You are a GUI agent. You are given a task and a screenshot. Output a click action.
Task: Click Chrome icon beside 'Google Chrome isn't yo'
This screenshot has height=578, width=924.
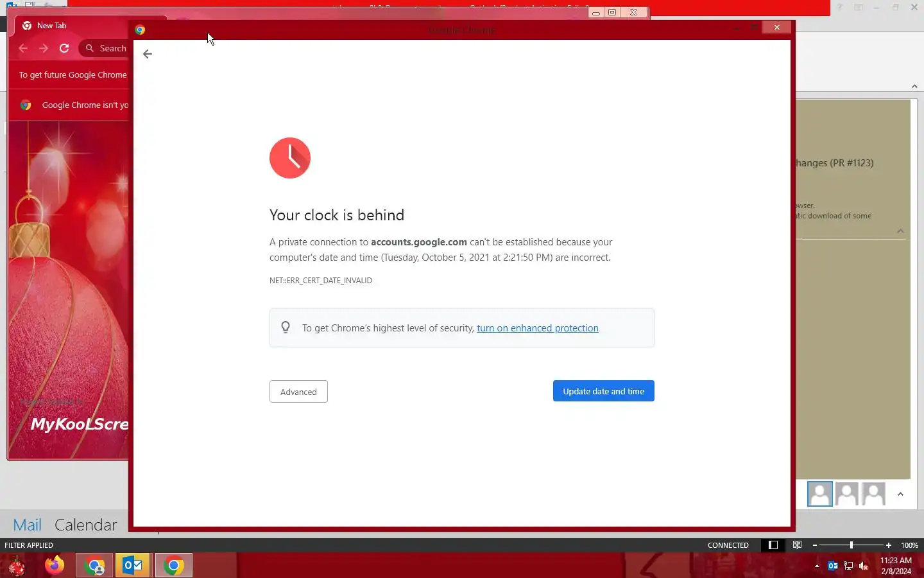[26, 105]
